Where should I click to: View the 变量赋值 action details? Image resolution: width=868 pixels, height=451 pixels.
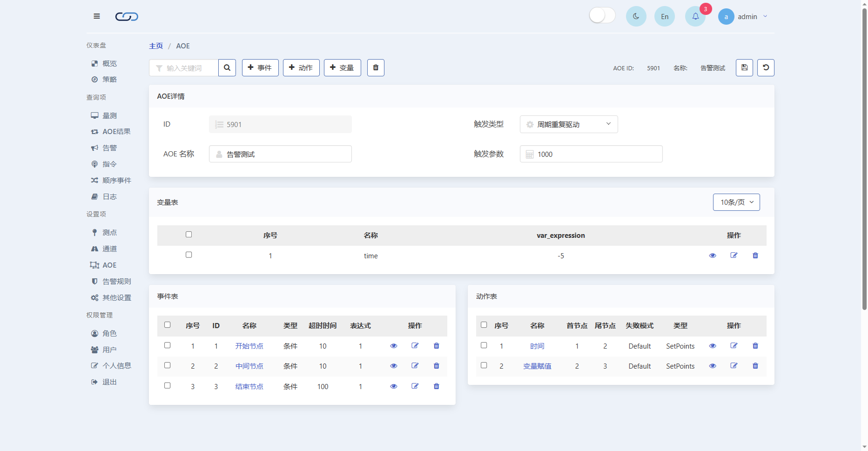click(713, 366)
